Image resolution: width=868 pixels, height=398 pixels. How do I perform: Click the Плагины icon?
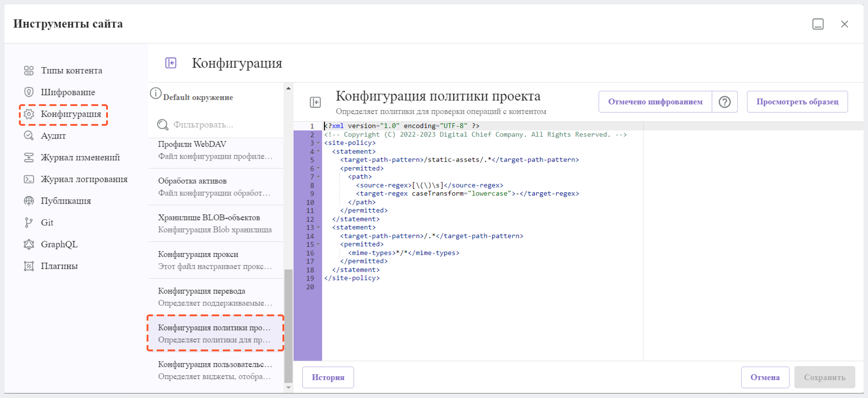[x=29, y=266]
